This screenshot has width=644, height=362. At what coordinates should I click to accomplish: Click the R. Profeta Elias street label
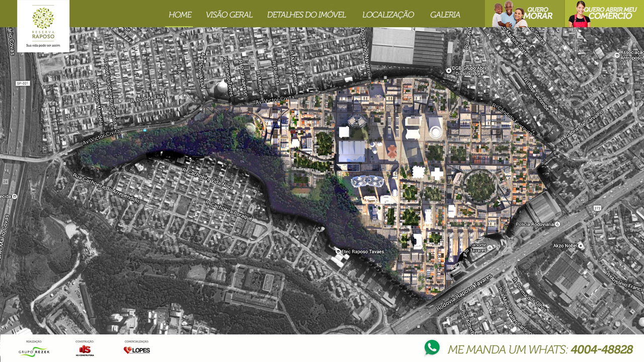pos(147,100)
